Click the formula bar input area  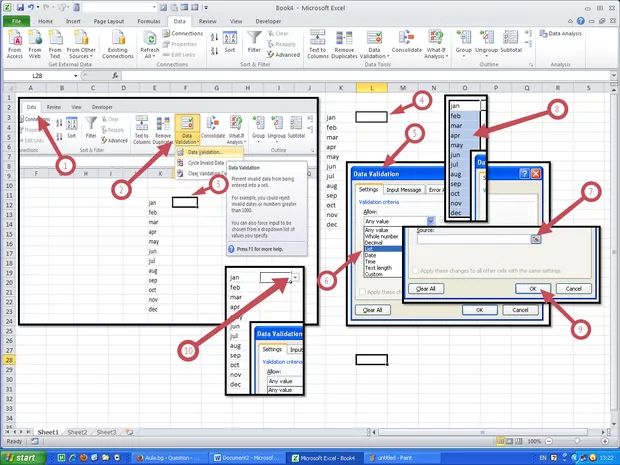(x=366, y=75)
